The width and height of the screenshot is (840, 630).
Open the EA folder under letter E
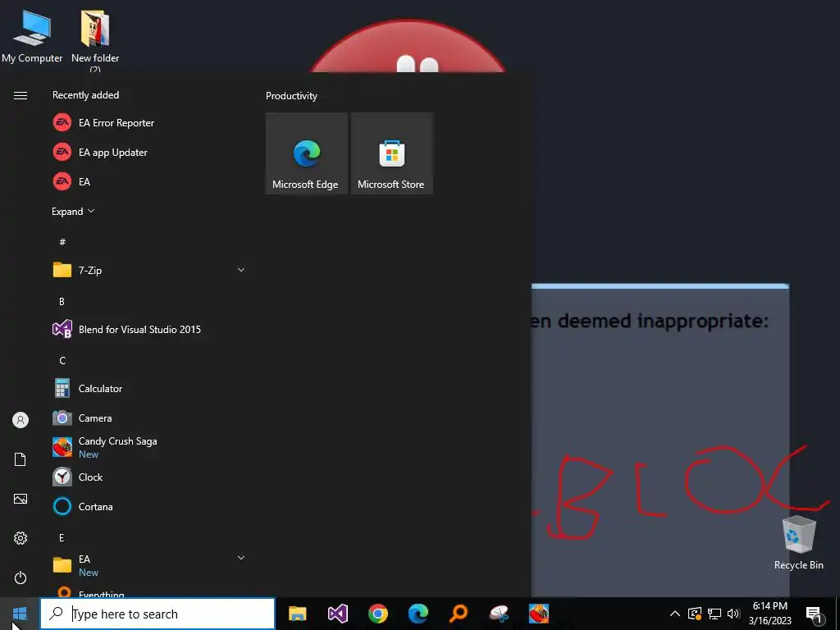[x=148, y=565]
